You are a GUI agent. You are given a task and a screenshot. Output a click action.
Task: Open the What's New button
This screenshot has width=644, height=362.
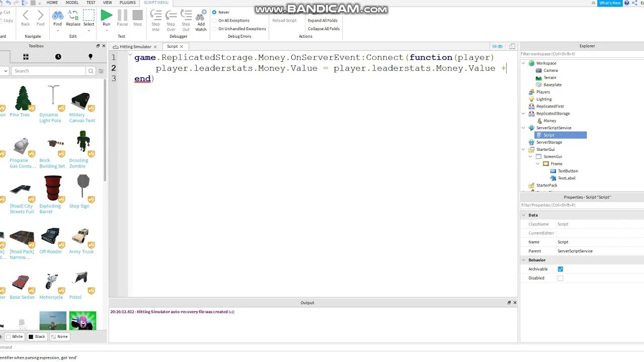coord(610,3)
